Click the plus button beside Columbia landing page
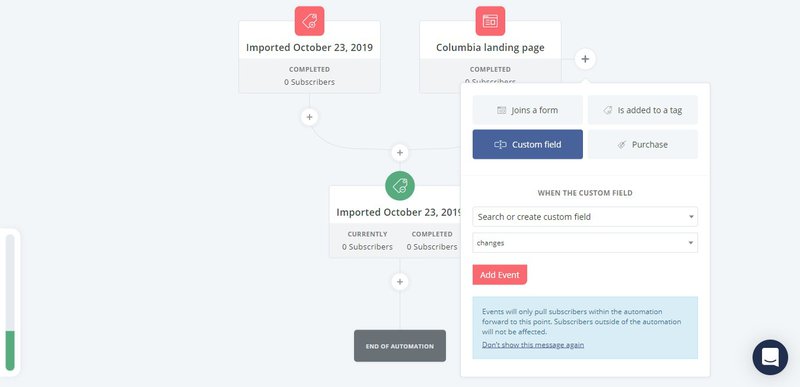This screenshot has width=800, height=387. [585, 59]
